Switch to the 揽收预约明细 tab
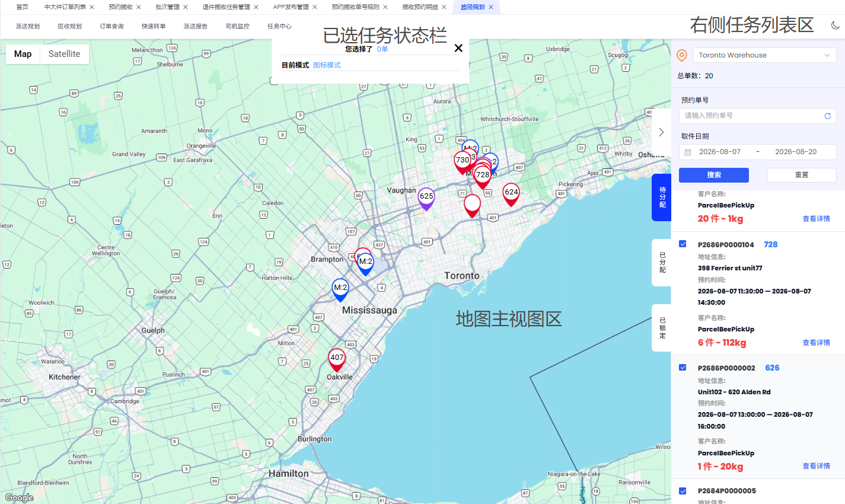 click(x=420, y=7)
